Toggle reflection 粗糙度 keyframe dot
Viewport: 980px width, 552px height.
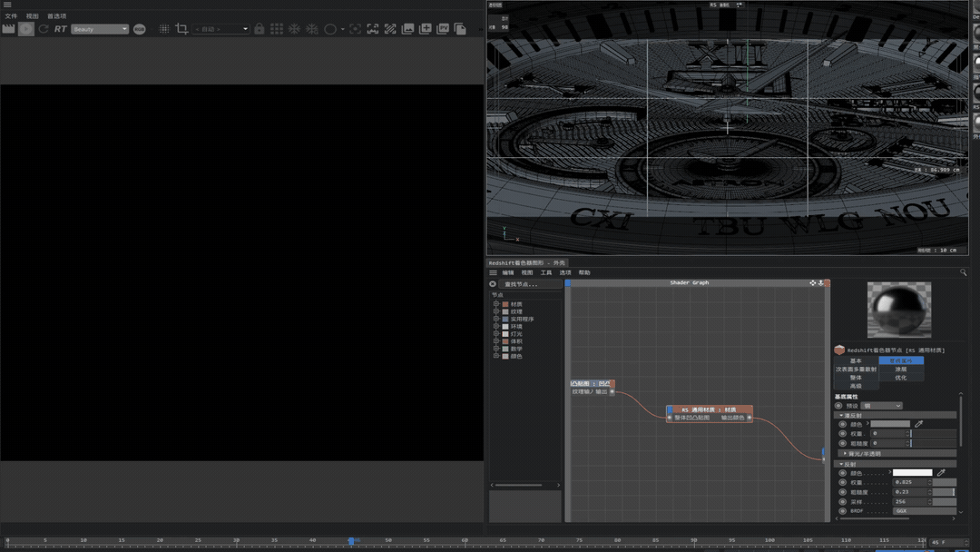[x=842, y=492]
